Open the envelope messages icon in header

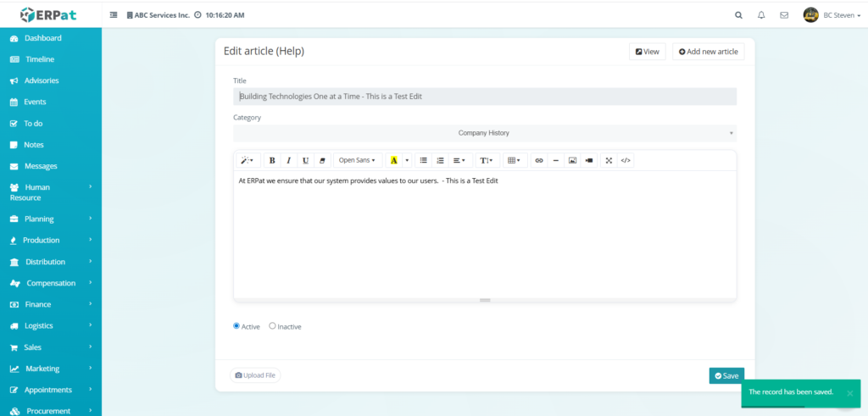pyautogui.click(x=784, y=15)
